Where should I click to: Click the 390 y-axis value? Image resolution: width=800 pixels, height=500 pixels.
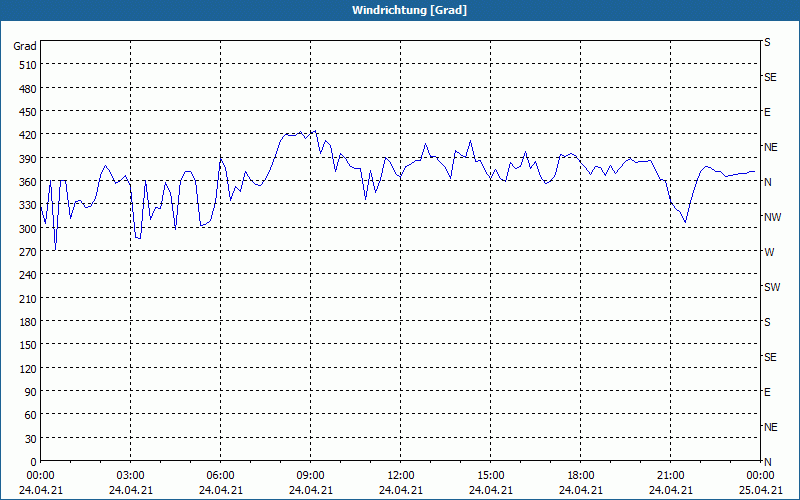[x=28, y=159]
